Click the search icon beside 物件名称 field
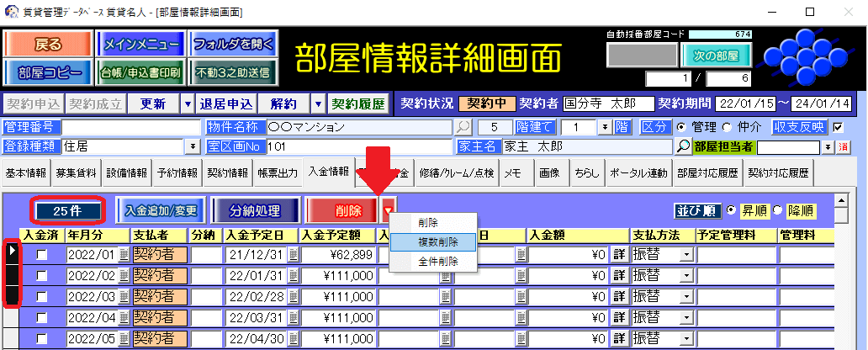 (463, 127)
